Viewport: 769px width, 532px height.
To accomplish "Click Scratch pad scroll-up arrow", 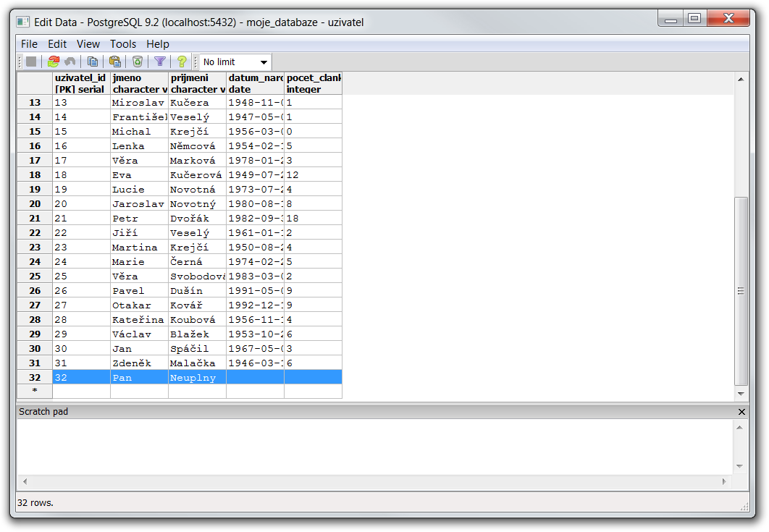I will (x=739, y=428).
